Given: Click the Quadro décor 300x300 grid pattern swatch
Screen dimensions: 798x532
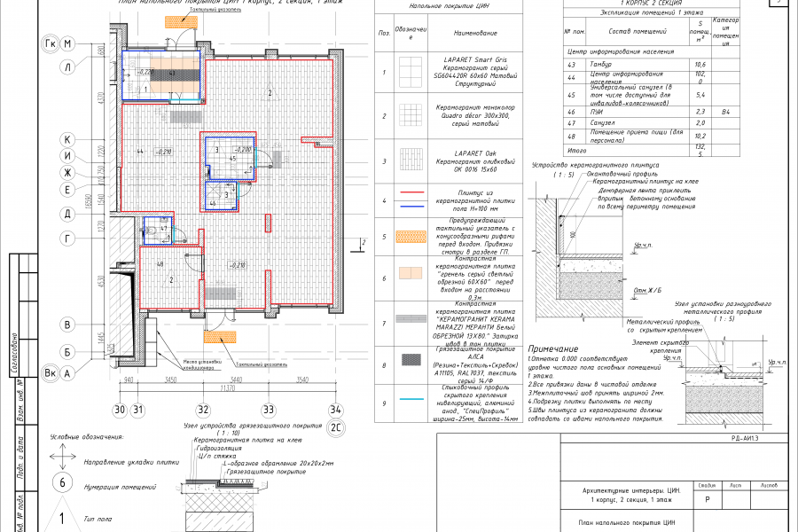Looking at the screenshot, I should point(411,115).
